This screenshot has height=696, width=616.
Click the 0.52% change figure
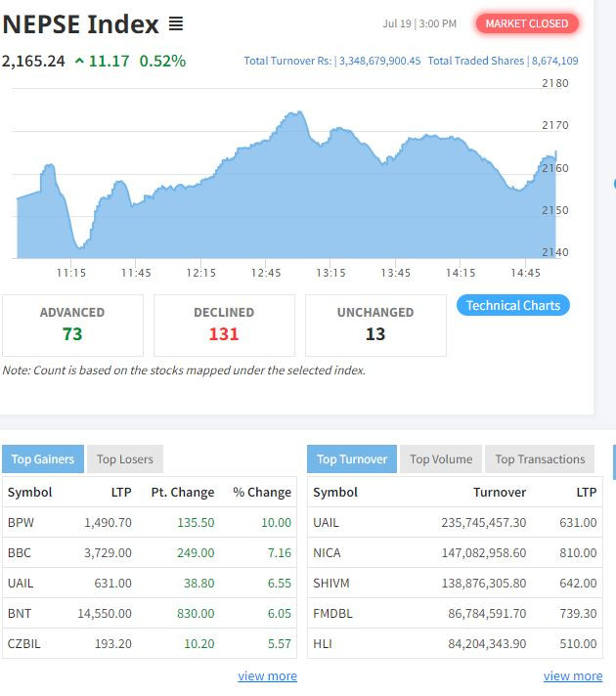click(162, 61)
